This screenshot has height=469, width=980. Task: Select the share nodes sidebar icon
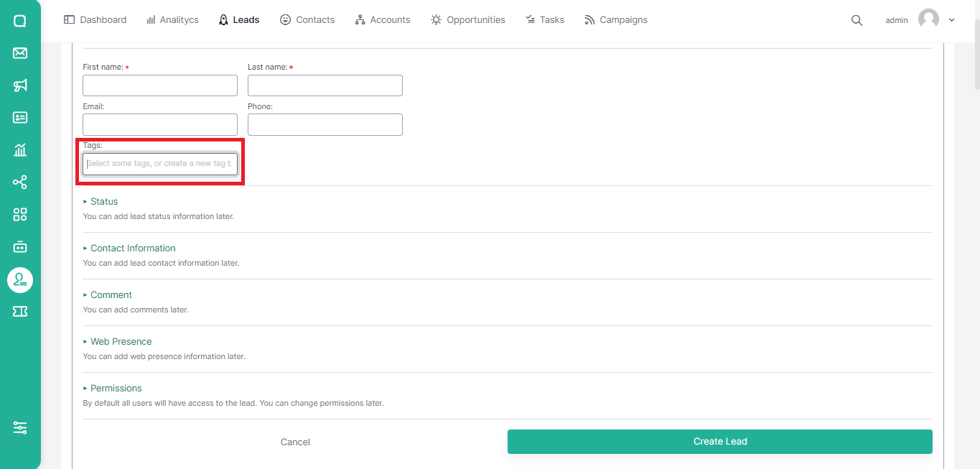click(20, 182)
